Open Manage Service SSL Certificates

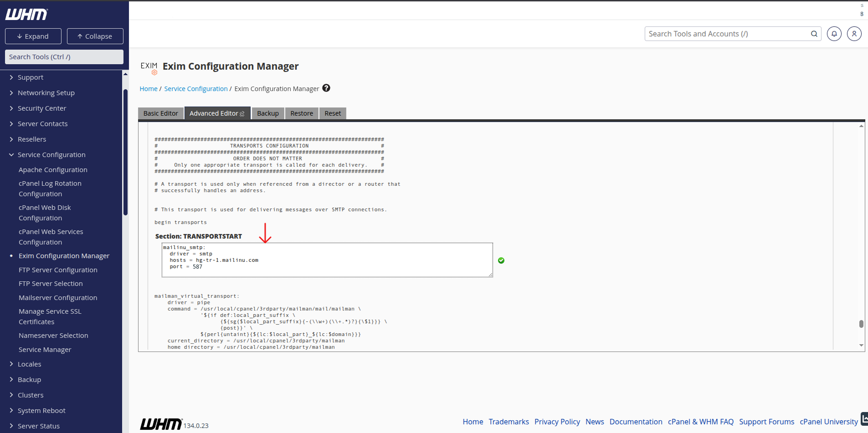pyautogui.click(x=50, y=316)
